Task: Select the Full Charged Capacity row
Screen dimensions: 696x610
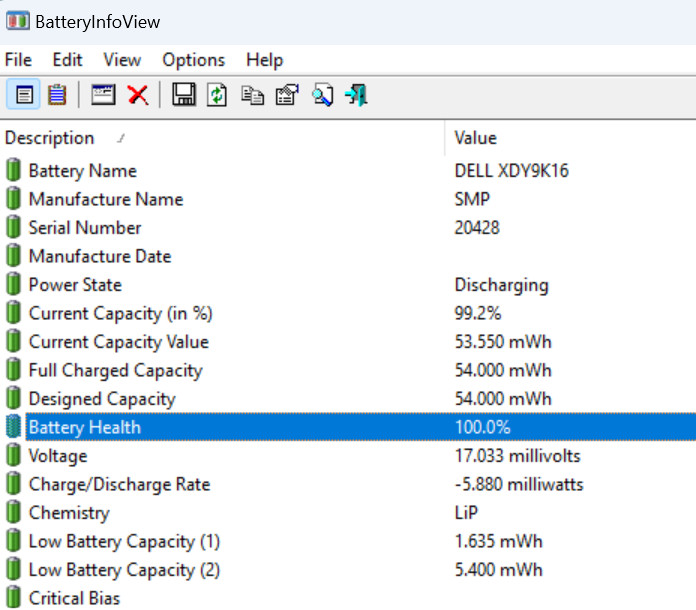Action: click(115, 371)
